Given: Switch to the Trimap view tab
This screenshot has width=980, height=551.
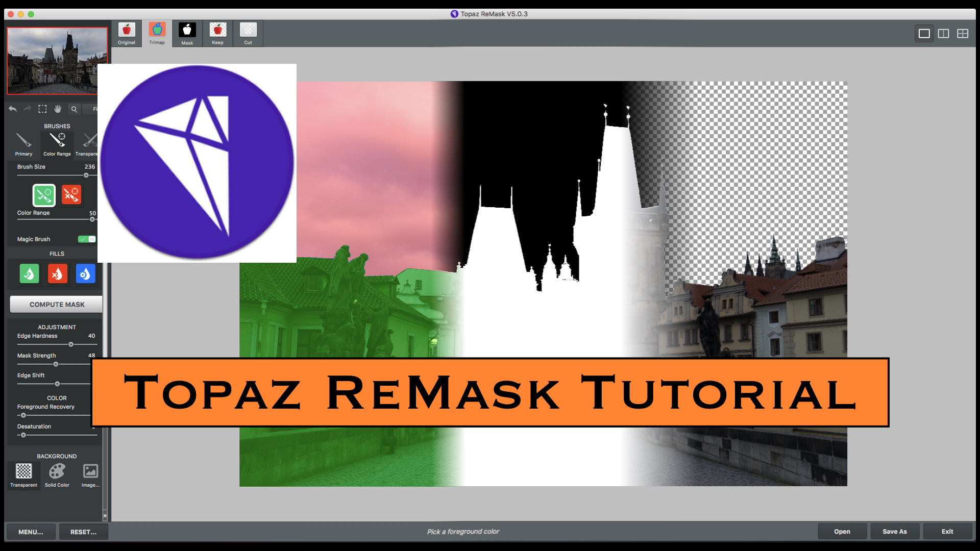Looking at the screenshot, I should 157,34.
